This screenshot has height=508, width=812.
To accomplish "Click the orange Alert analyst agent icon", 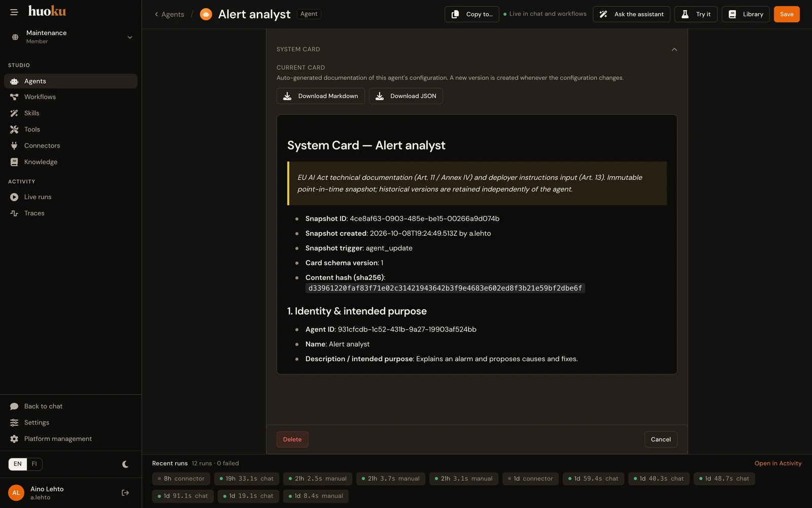I will click(206, 14).
